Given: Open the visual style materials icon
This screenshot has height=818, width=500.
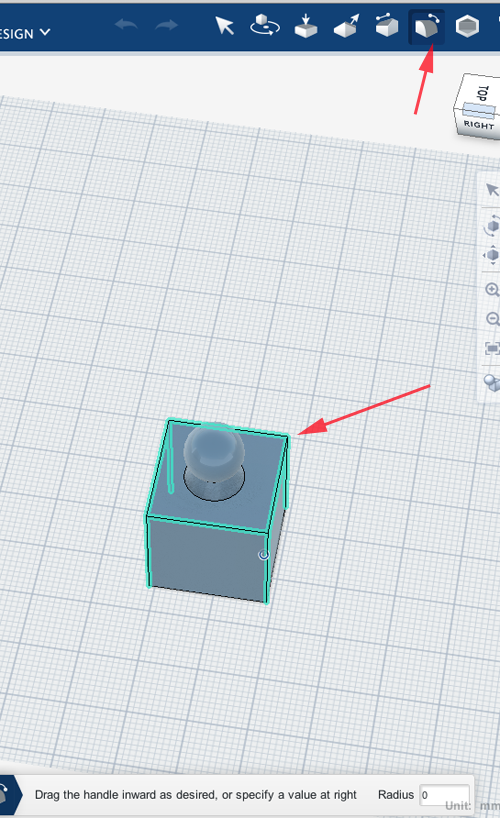Looking at the screenshot, I should click(x=492, y=382).
